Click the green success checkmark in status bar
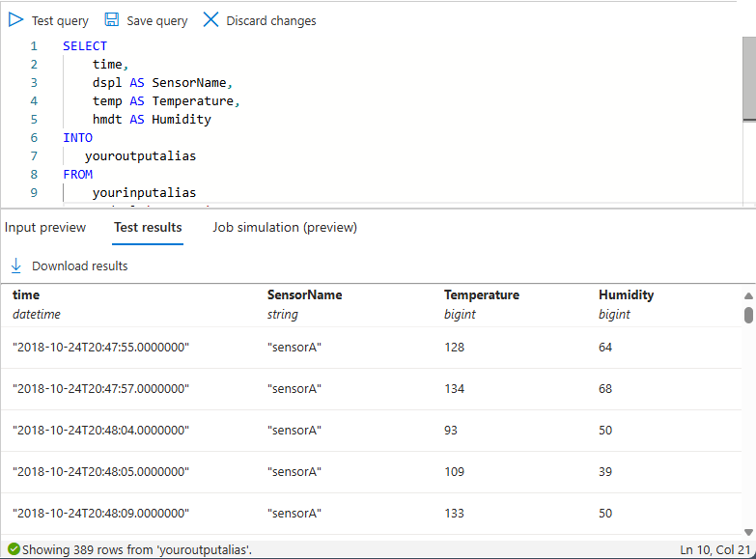This screenshot has width=756, height=559. 14,549
